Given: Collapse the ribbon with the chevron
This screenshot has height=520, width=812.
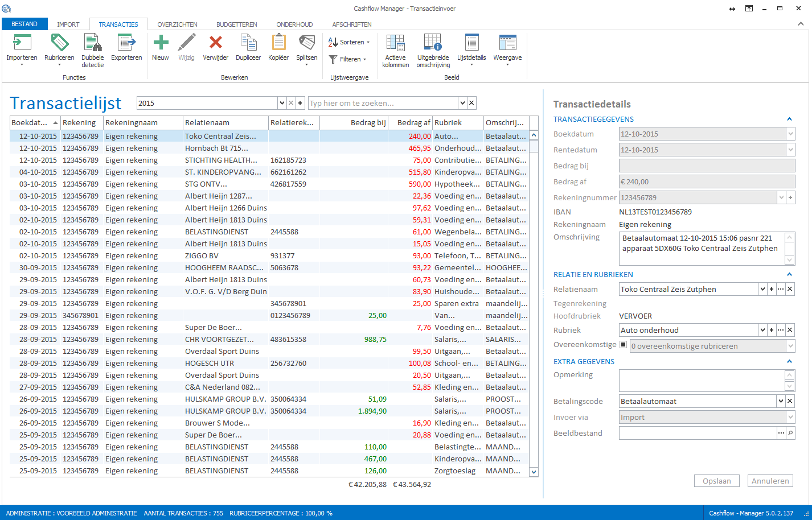Looking at the screenshot, I should [801, 24].
